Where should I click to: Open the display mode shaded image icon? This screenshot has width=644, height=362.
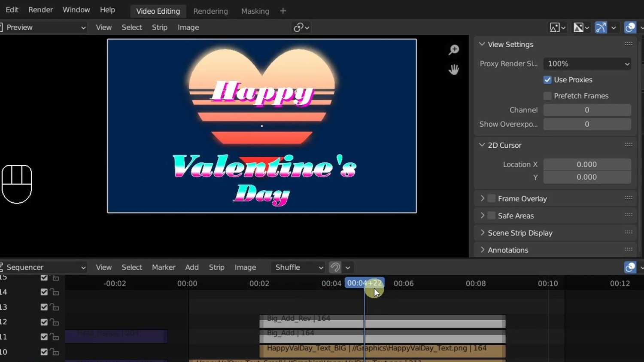pos(581,27)
